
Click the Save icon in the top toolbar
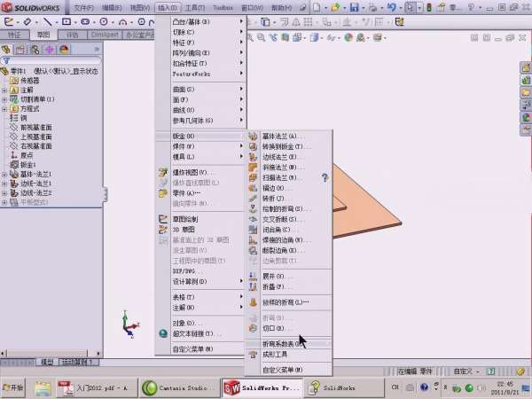click(354, 7)
